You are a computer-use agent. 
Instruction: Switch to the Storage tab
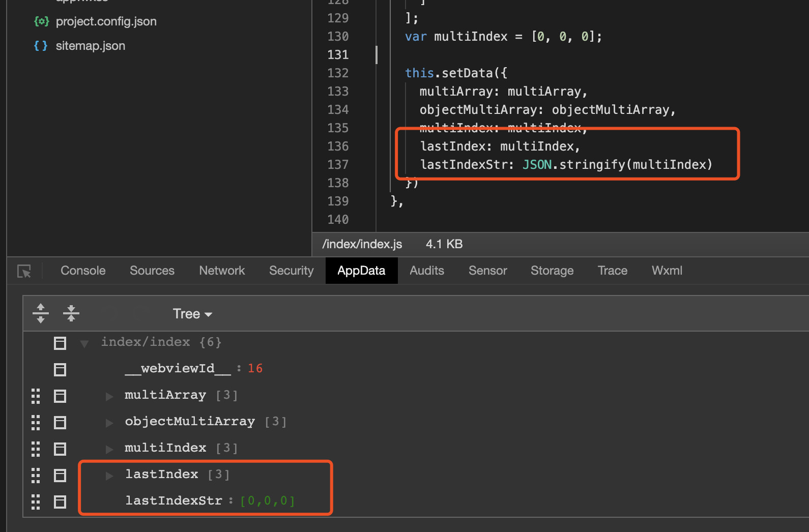click(x=552, y=271)
